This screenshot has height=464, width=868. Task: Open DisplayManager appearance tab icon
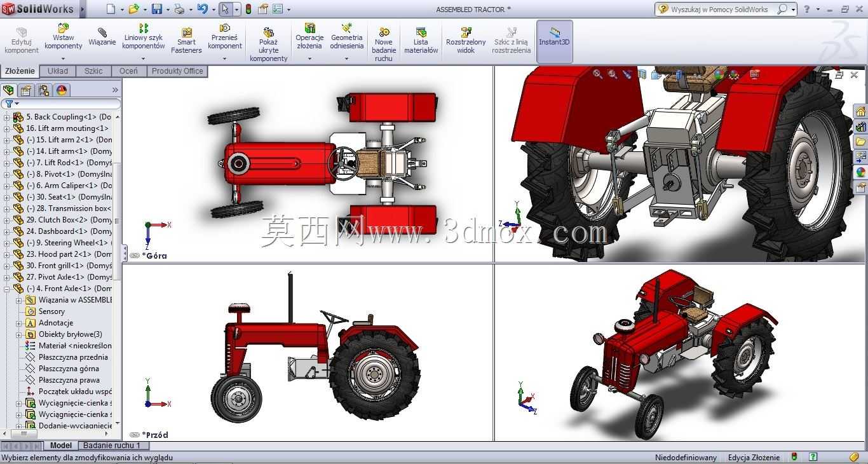[62, 90]
